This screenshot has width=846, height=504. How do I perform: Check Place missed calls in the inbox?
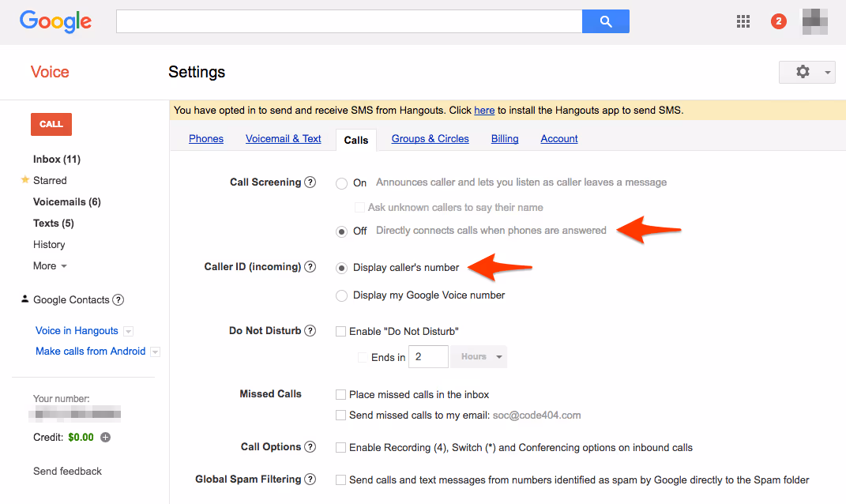click(341, 394)
